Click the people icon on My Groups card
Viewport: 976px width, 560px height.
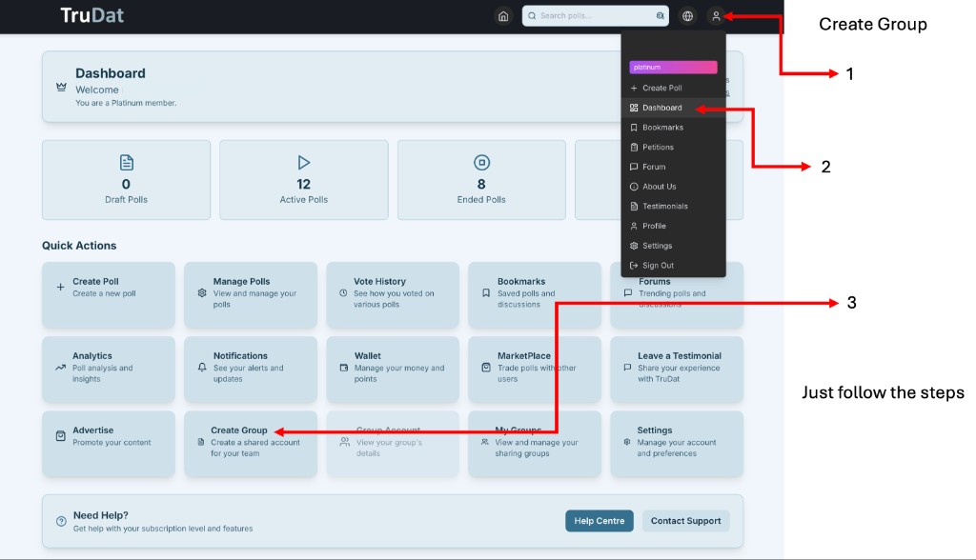pyautogui.click(x=485, y=442)
